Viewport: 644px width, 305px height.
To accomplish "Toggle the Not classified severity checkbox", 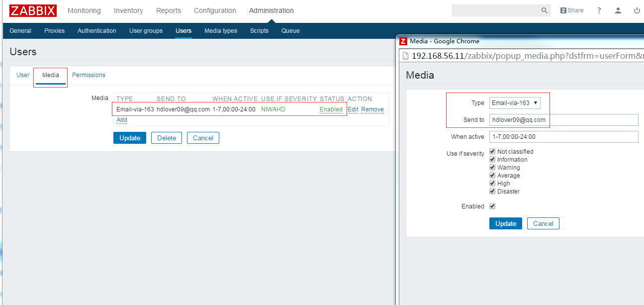I will [492, 151].
